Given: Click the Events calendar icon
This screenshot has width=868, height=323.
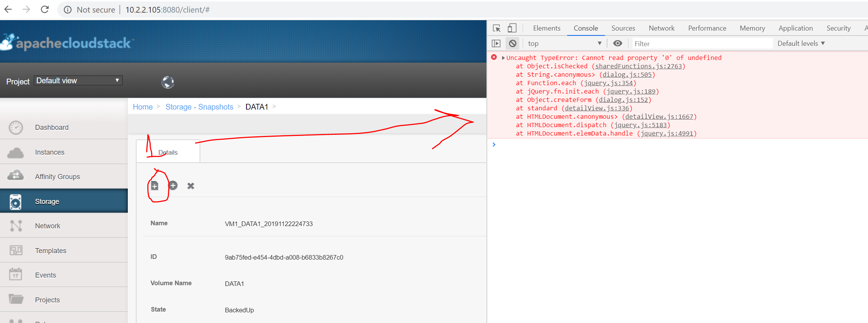Looking at the screenshot, I should click(16, 274).
